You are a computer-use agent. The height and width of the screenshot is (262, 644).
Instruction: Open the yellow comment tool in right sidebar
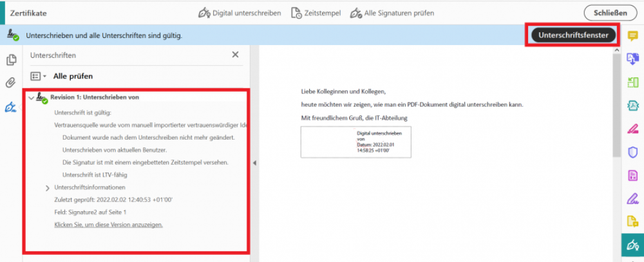pyautogui.click(x=632, y=37)
